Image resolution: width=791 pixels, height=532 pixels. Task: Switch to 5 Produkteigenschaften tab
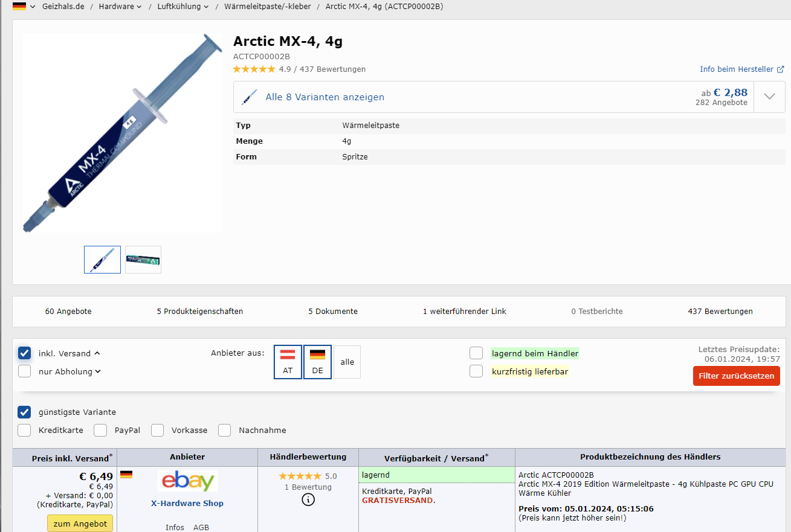pos(200,312)
